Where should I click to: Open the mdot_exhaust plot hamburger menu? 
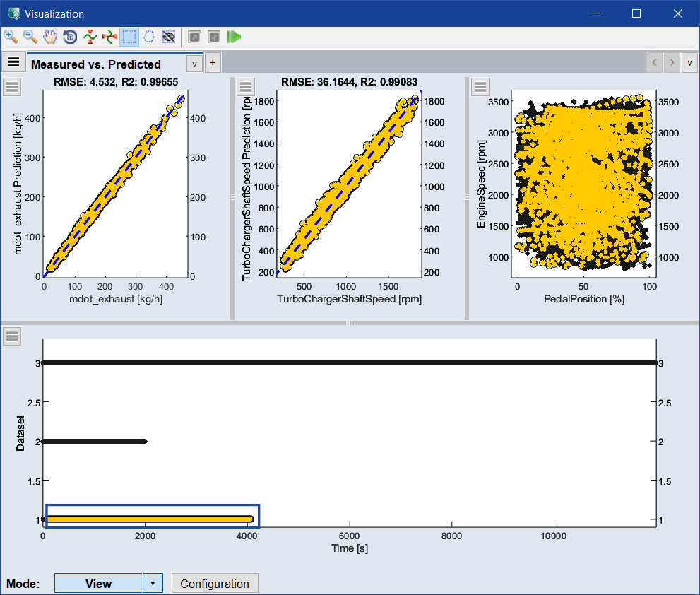click(13, 87)
